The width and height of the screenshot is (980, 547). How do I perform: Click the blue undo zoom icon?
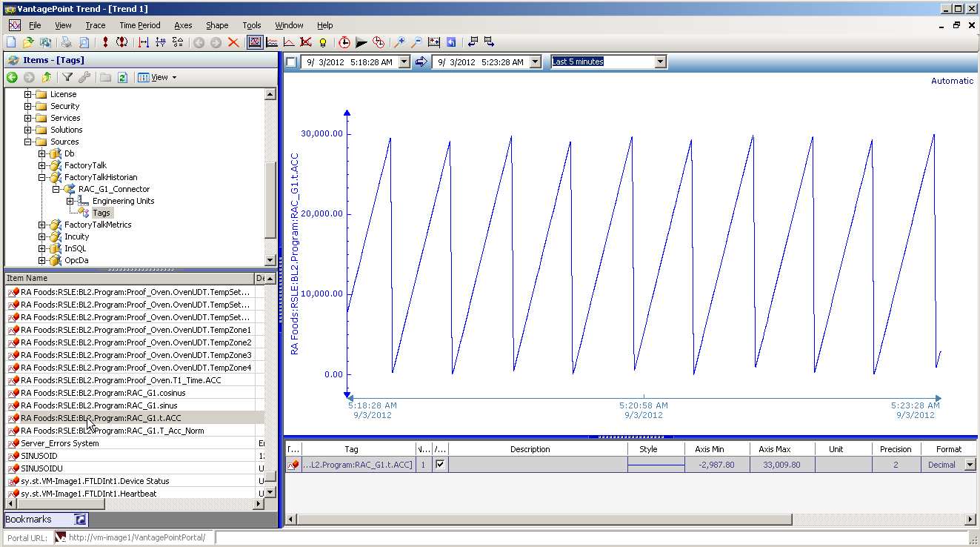click(451, 42)
